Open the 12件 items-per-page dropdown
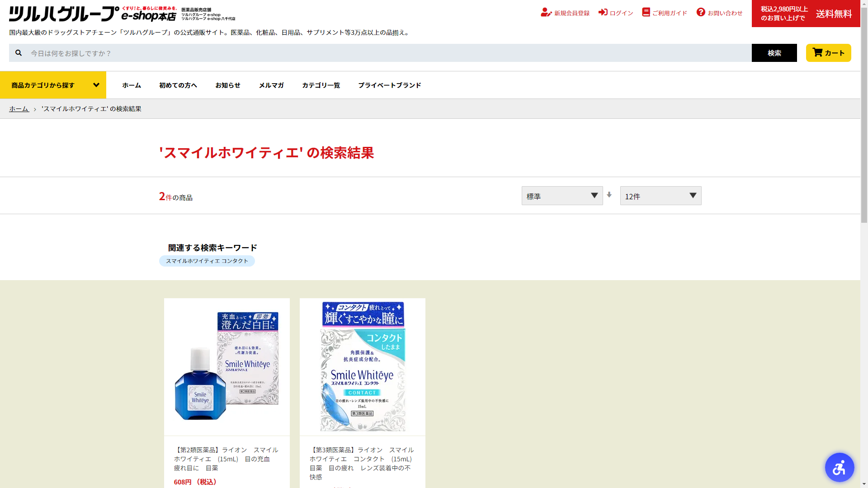The width and height of the screenshot is (868, 488). click(x=660, y=196)
